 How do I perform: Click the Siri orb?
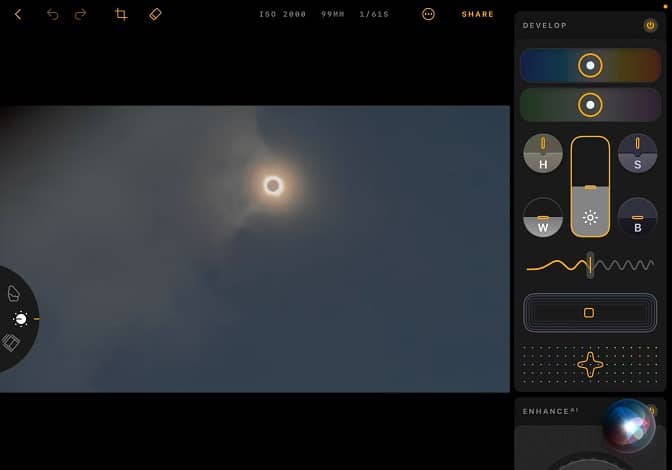pyautogui.click(x=629, y=425)
